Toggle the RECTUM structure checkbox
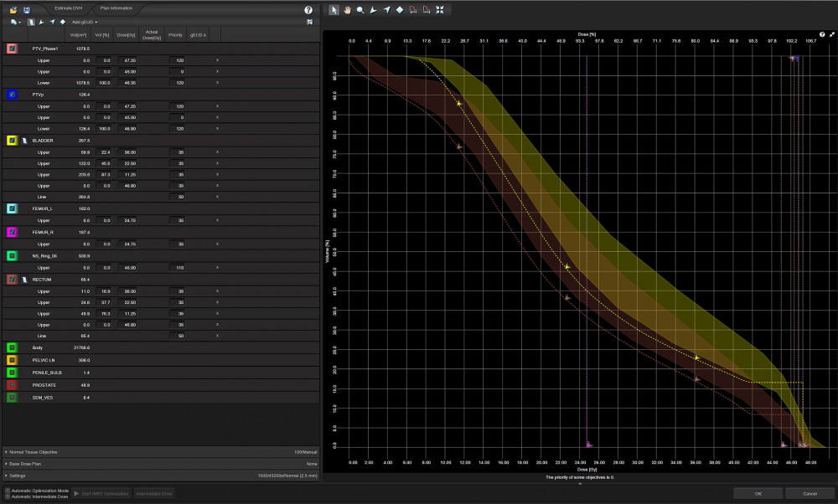This screenshot has width=838, height=504. pos(12,280)
